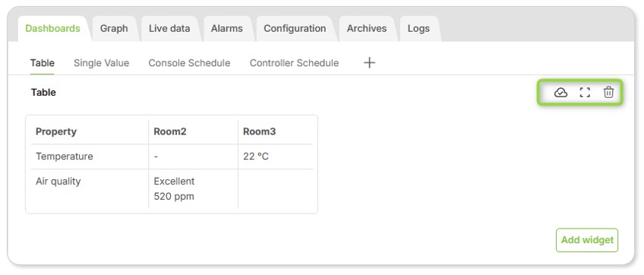Select the Table dashboard sub-tab
The width and height of the screenshot is (644, 275).
[43, 63]
